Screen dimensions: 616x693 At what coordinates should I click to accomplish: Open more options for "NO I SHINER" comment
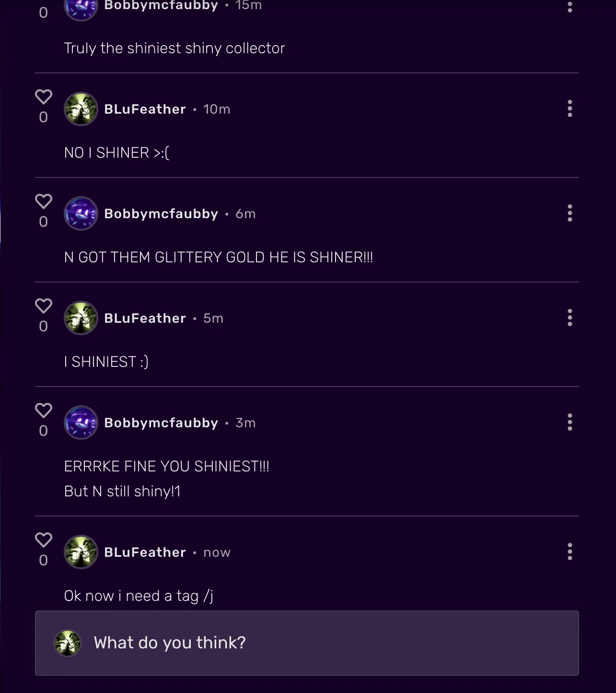click(x=570, y=109)
